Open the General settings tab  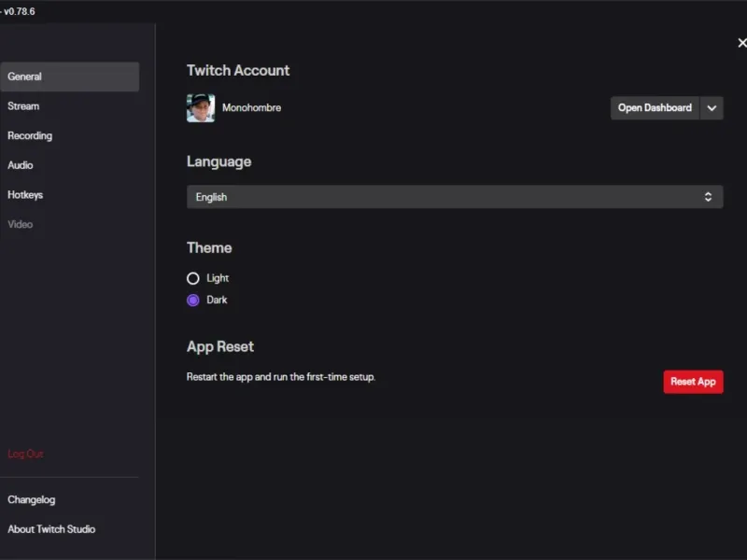70,77
